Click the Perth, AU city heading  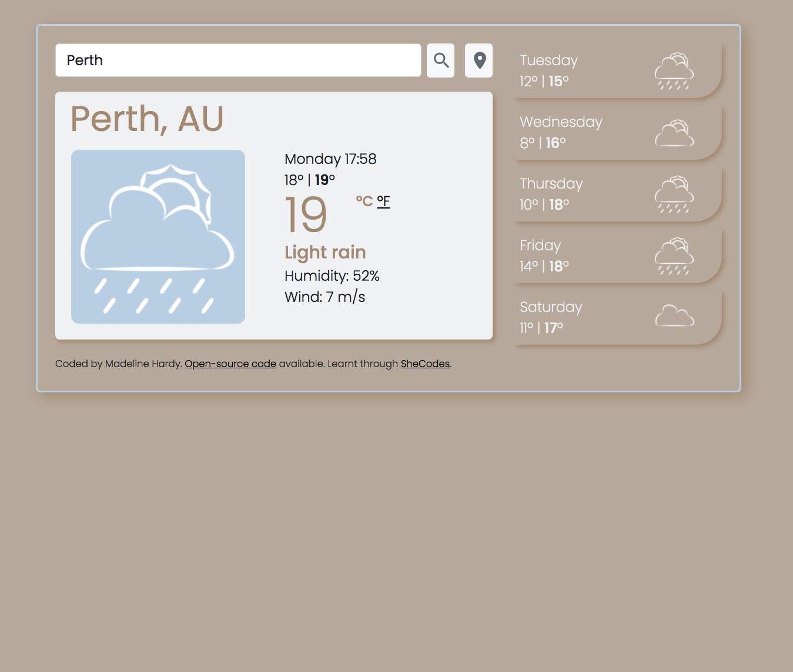pyautogui.click(x=147, y=119)
